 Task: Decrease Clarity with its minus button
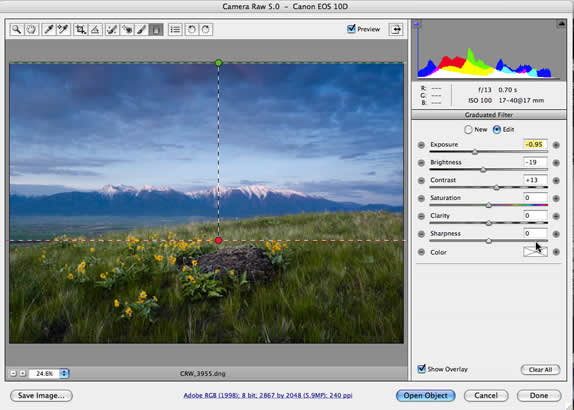(x=421, y=216)
